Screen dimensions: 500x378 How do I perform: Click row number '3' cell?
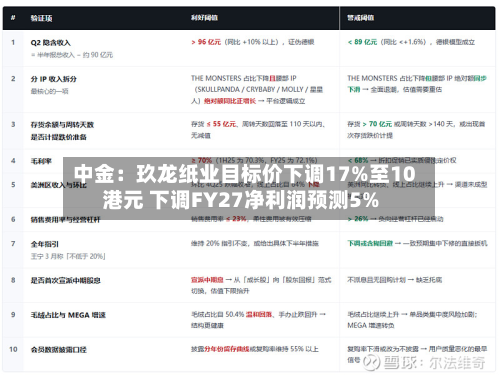point(13,124)
